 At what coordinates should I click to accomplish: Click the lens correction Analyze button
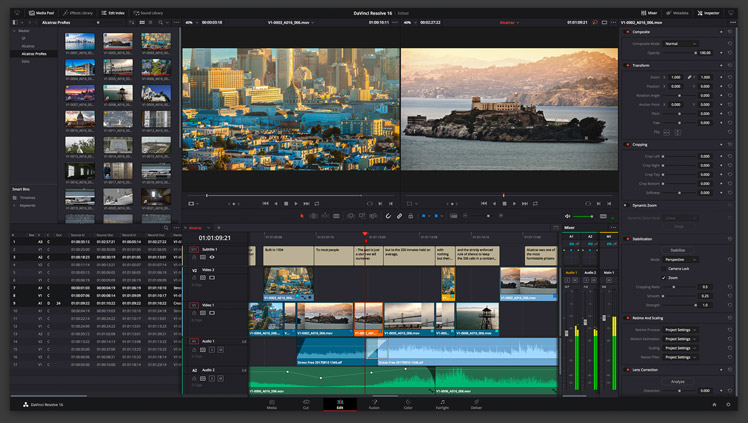tap(677, 381)
